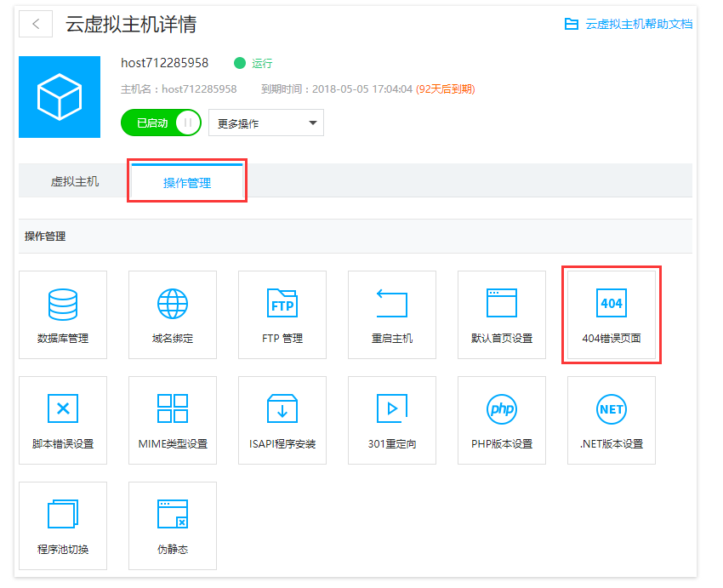This screenshot has width=723, height=588.
Task: Toggle the 已启动 host power switch
Action: (x=161, y=123)
